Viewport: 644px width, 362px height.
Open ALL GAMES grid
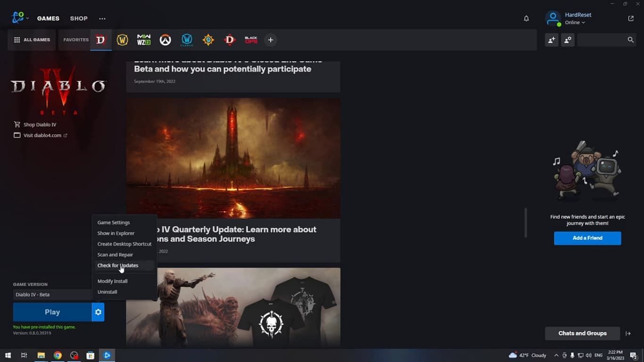tap(32, 40)
